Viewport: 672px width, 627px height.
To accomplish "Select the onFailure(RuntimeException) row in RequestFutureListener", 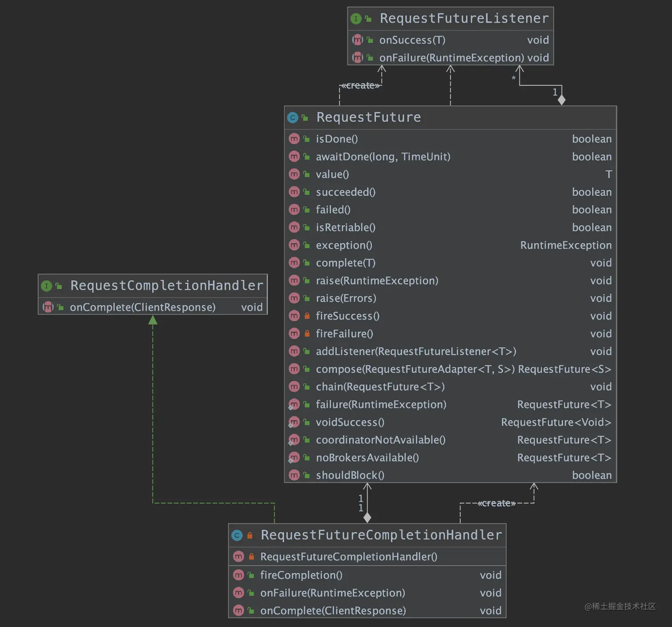I will tap(450, 58).
